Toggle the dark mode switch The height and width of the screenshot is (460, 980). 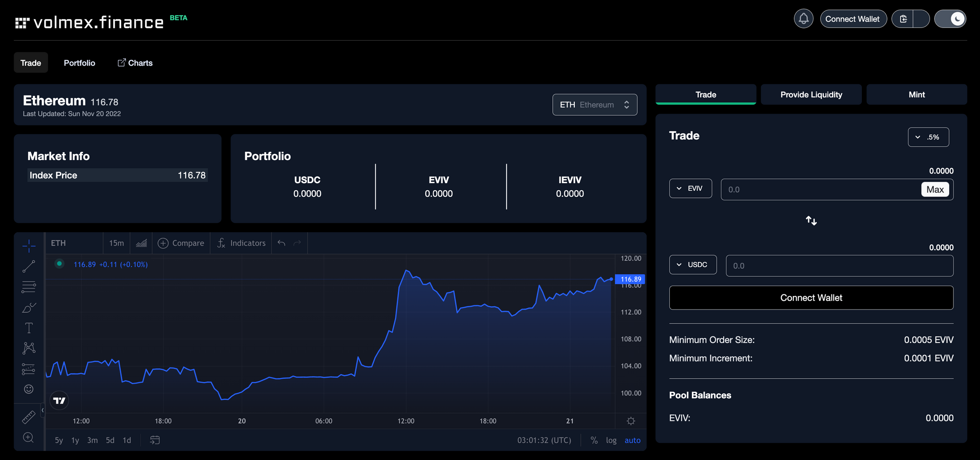[950, 19]
